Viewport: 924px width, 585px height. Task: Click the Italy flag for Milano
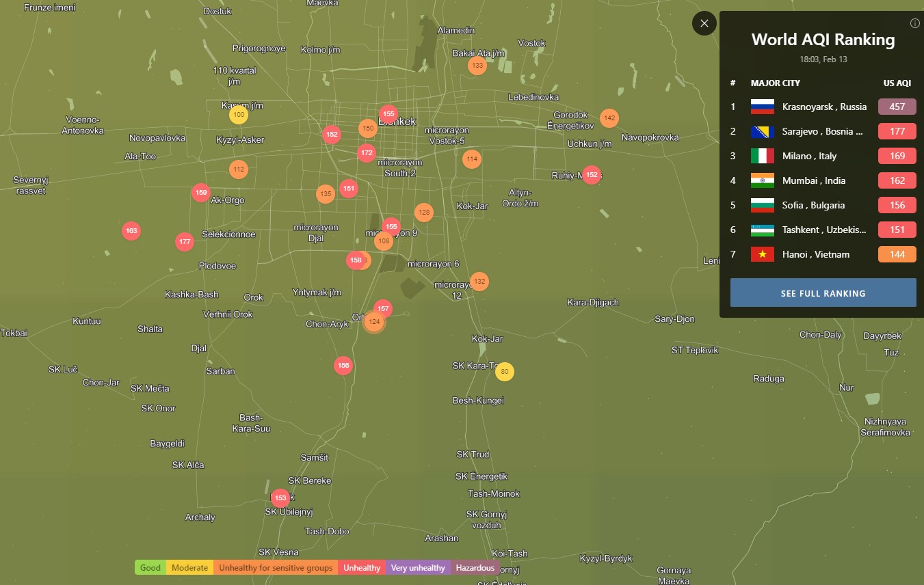[762, 156]
